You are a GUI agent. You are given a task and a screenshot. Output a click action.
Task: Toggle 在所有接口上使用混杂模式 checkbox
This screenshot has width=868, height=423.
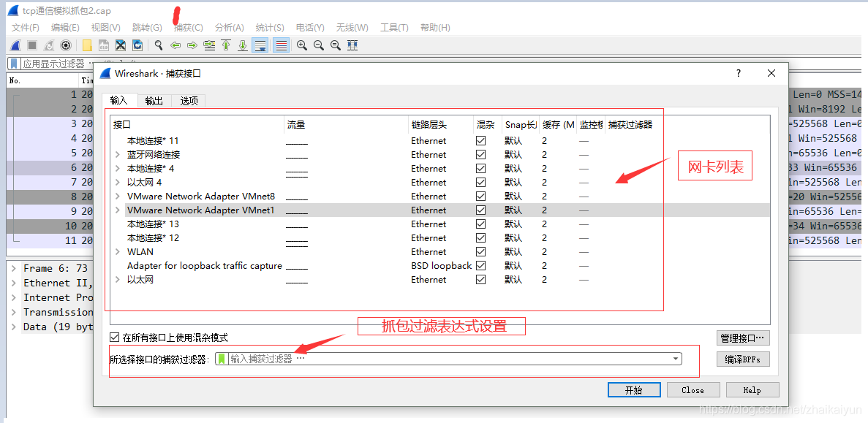tap(115, 338)
